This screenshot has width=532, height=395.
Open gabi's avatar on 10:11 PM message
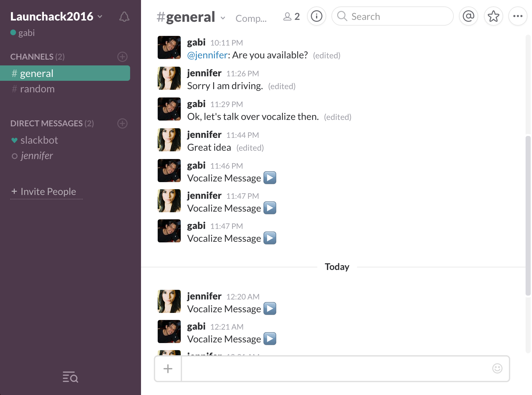click(169, 47)
